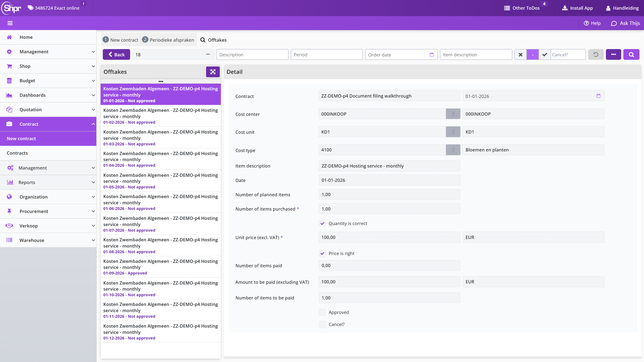Image resolution: width=644 pixels, height=362 pixels.
Task: Select the 01-09-2026 Approved offtake row
Action: (x=161, y=267)
